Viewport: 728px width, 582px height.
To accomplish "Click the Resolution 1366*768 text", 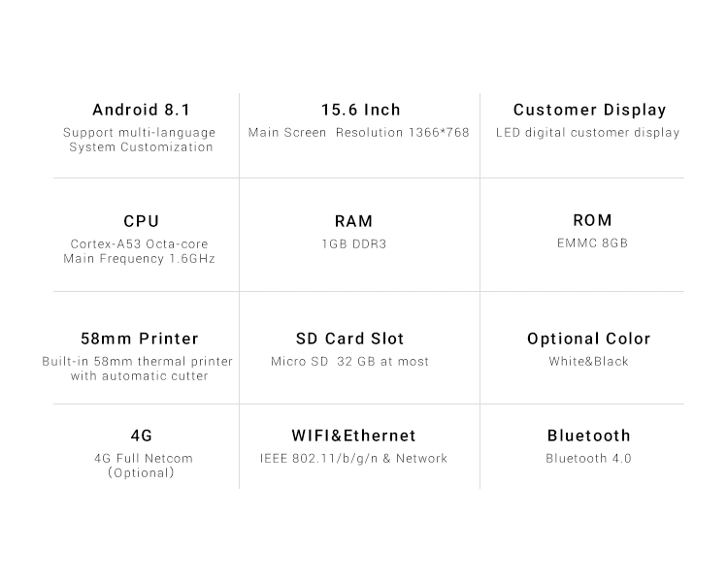I will pos(403,133).
